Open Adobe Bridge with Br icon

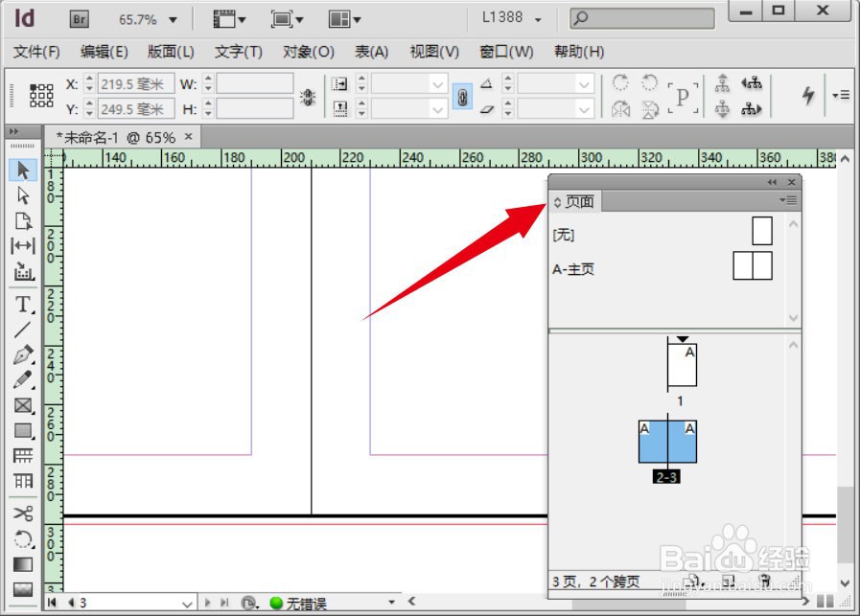point(81,19)
